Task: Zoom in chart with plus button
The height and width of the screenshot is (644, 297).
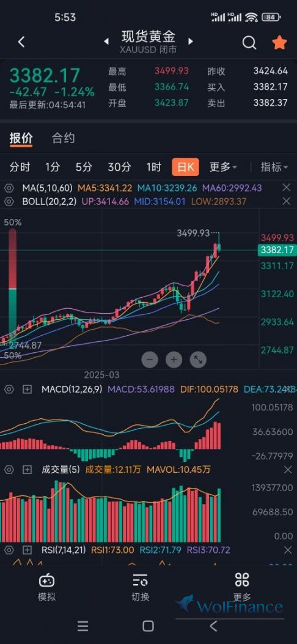Action: [174, 360]
